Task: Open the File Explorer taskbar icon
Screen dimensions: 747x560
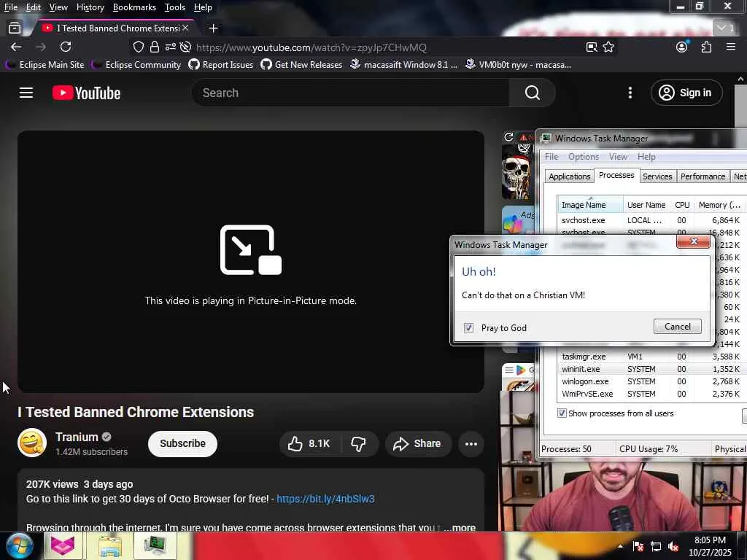Action: point(109,545)
